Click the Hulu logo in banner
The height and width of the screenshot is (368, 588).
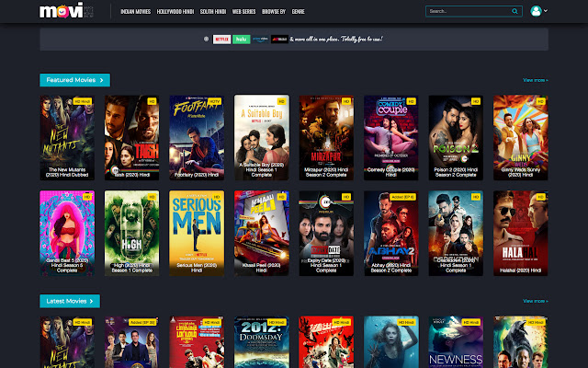tap(241, 39)
